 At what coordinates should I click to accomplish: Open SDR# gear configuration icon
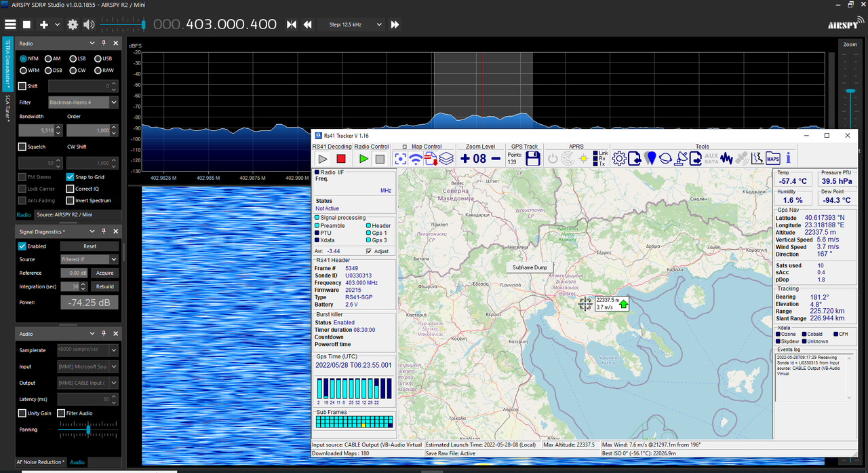tap(73, 24)
